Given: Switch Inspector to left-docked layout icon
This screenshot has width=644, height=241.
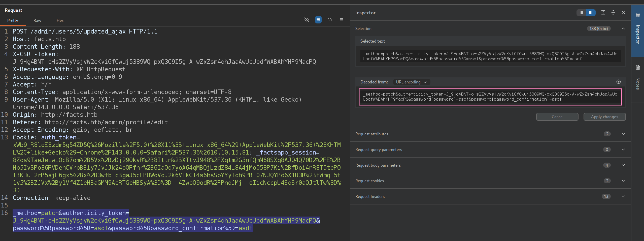Looking at the screenshot, I should click(x=581, y=13).
